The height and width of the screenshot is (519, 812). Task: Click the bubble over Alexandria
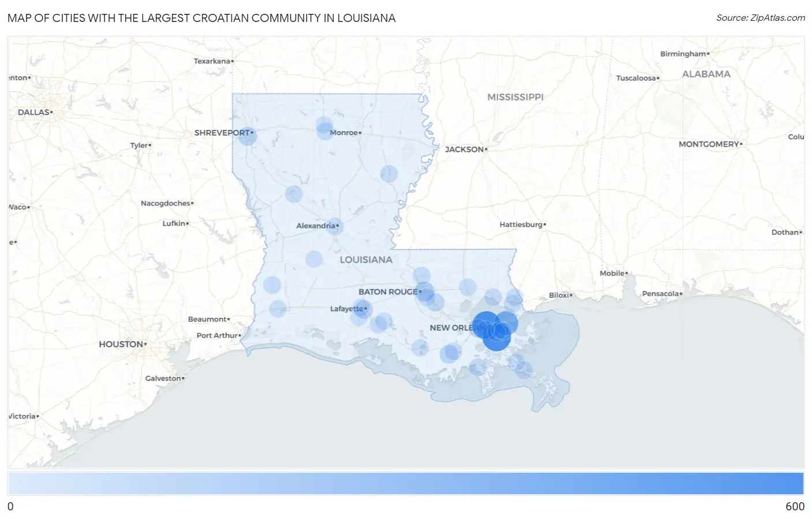(335, 226)
